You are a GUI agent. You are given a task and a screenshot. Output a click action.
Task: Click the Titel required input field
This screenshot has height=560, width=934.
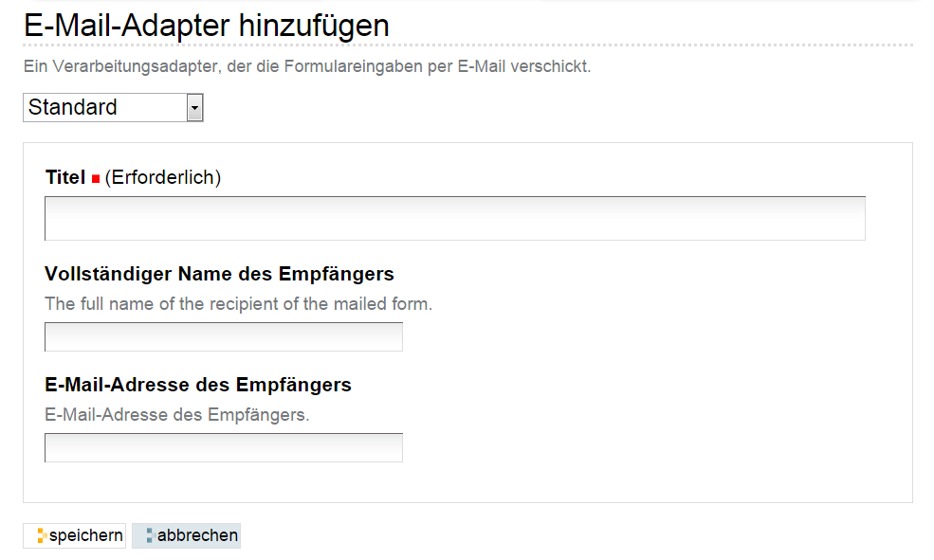[x=455, y=218]
